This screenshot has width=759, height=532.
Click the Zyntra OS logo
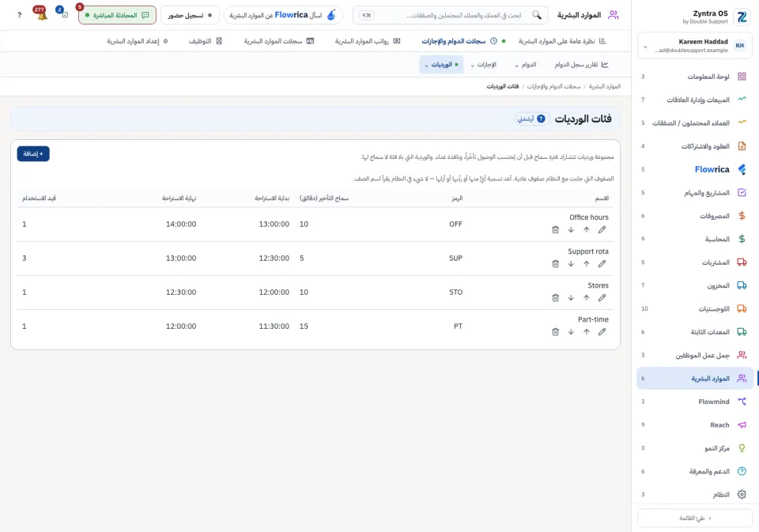pyautogui.click(x=742, y=17)
